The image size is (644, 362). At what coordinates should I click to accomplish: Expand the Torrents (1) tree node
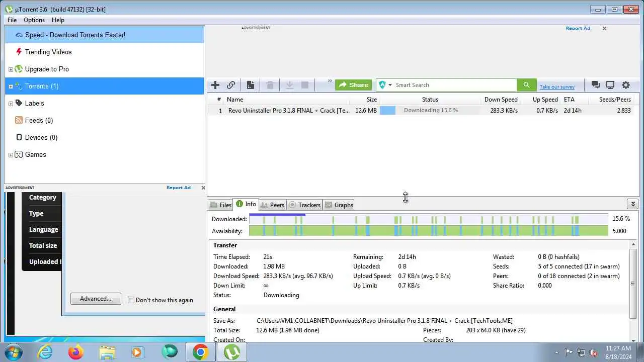[x=11, y=86]
